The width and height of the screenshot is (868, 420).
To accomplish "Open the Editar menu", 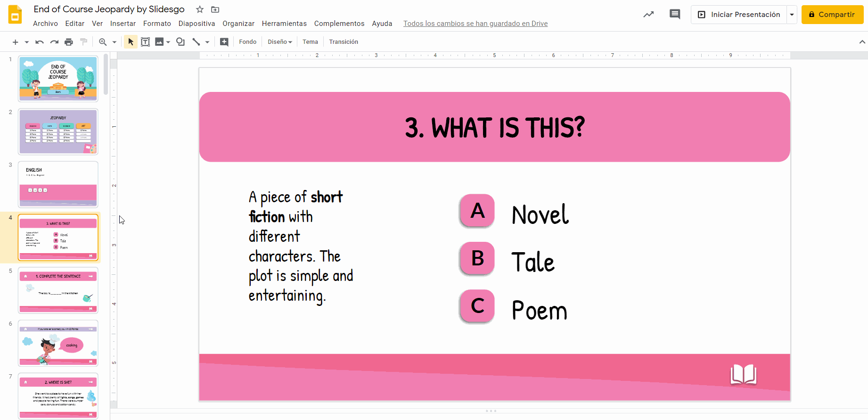I will click(75, 24).
